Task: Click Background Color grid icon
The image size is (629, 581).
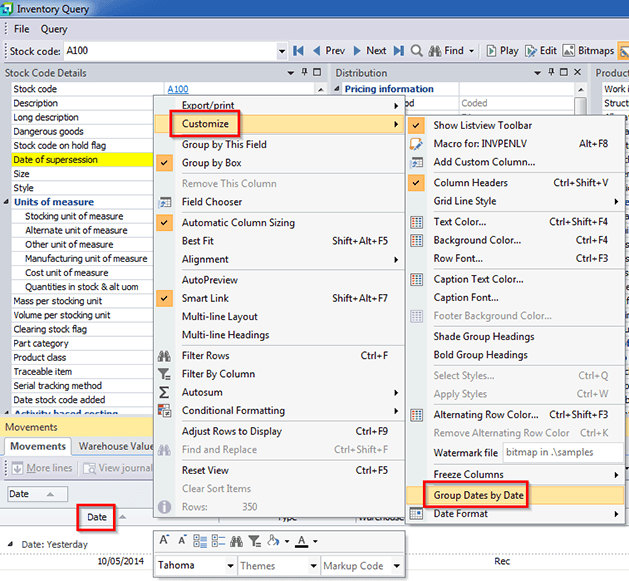Action: click(x=416, y=240)
